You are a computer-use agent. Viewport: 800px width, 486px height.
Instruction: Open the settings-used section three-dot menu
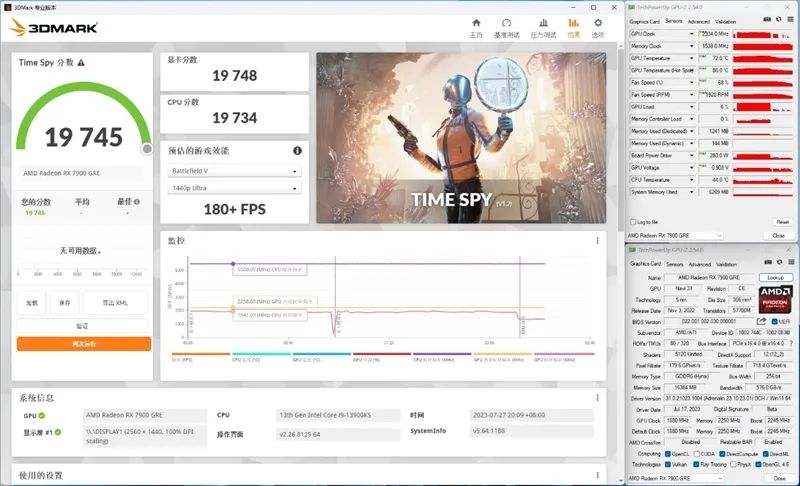[597, 475]
